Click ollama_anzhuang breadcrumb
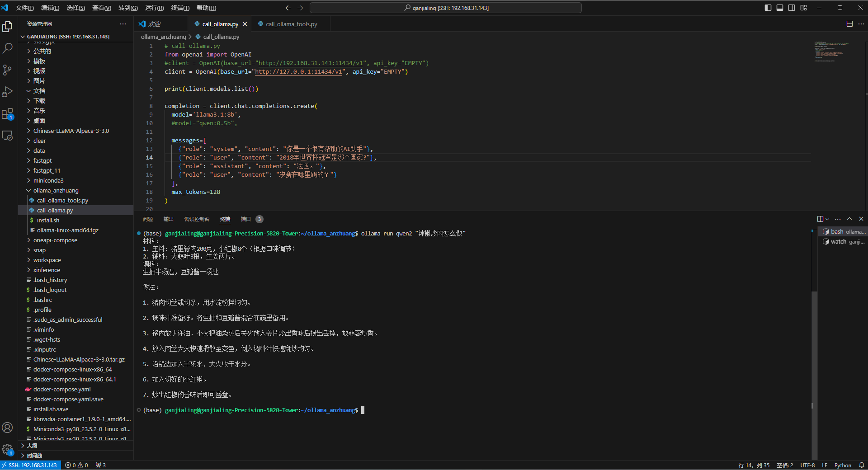 click(x=163, y=37)
